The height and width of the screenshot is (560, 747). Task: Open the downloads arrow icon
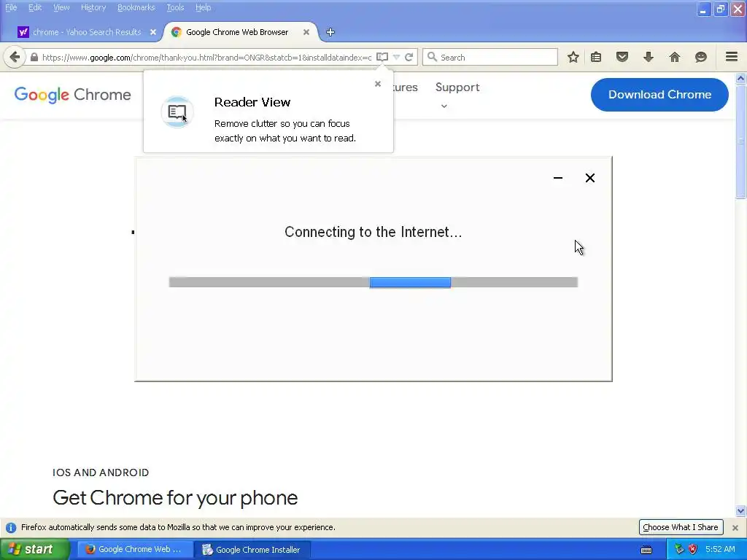tap(649, 57)
